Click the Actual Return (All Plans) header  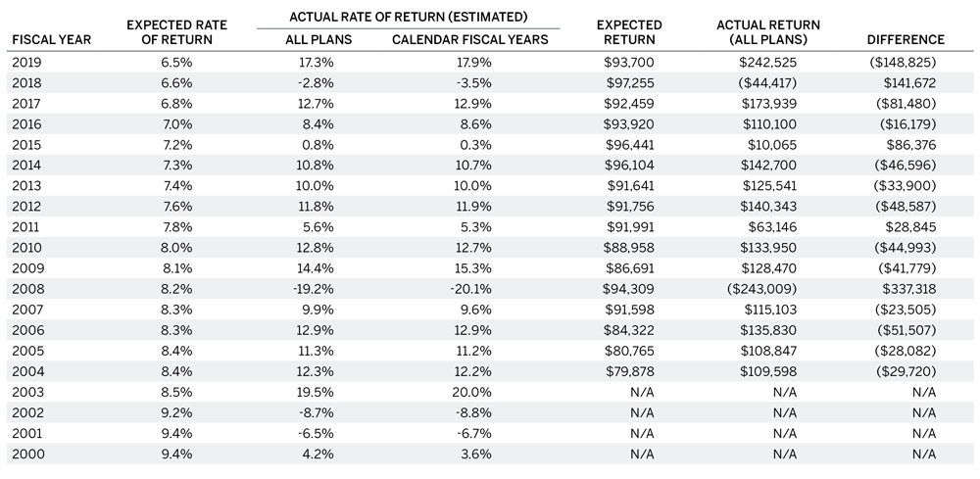tap(767, 31)
